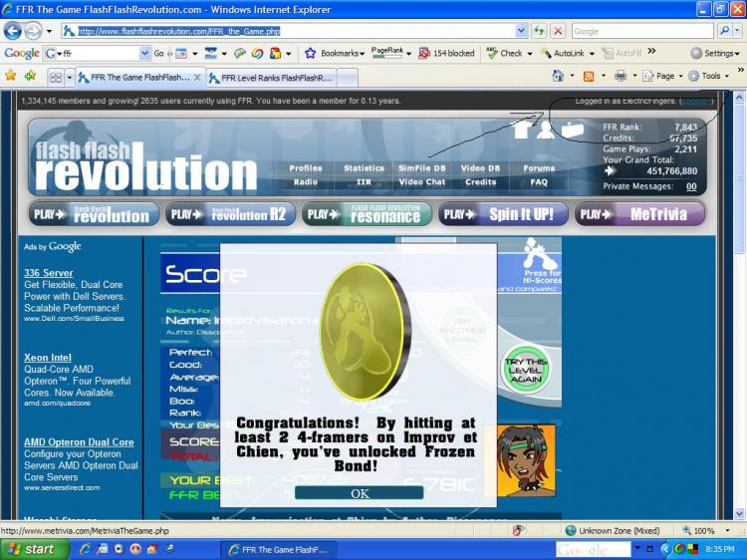
Task: Open the zoom level dropdown at 100%
Action: 727,530
